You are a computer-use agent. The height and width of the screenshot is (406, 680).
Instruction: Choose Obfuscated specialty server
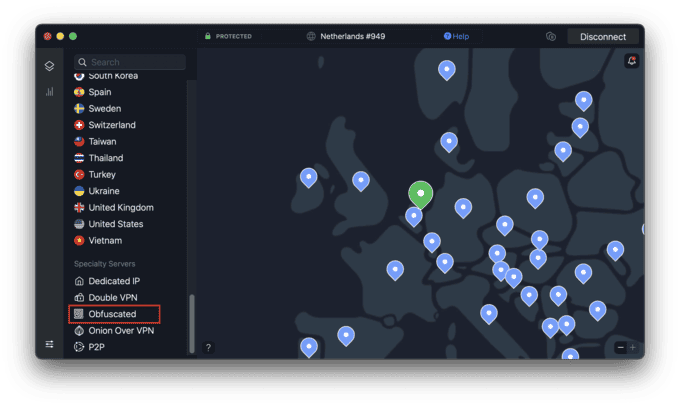[x=112, y=314]
